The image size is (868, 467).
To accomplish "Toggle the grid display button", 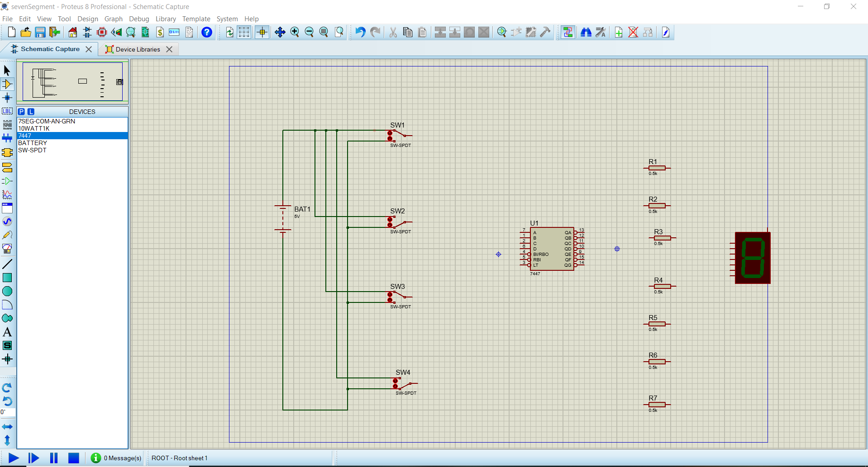I will tap(244, 32).
